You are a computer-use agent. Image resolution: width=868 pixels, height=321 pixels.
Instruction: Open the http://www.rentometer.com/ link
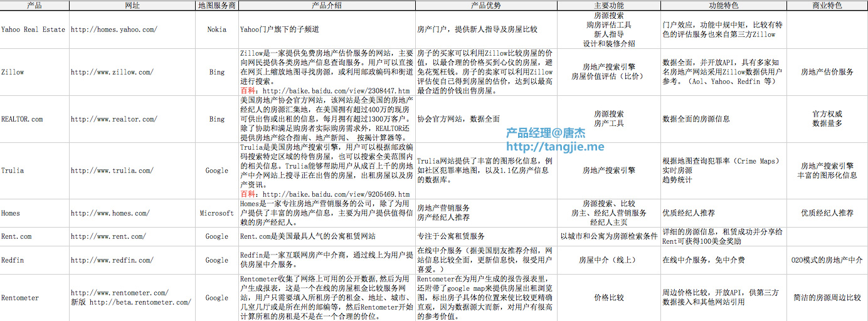119,293
